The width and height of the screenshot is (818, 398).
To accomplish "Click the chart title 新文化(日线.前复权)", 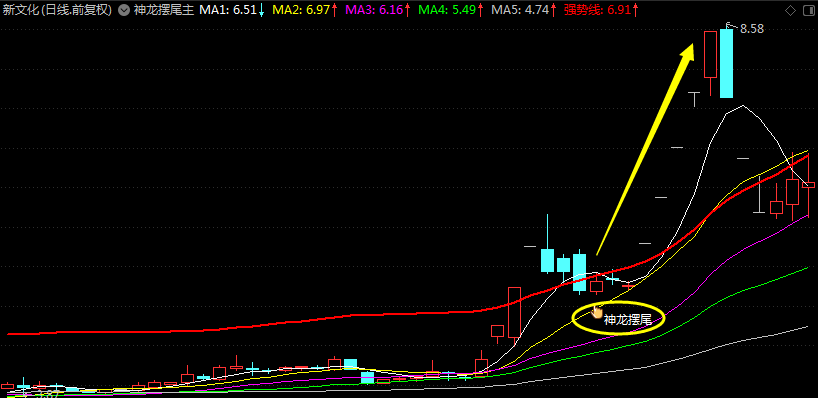I will pos(57,10).
